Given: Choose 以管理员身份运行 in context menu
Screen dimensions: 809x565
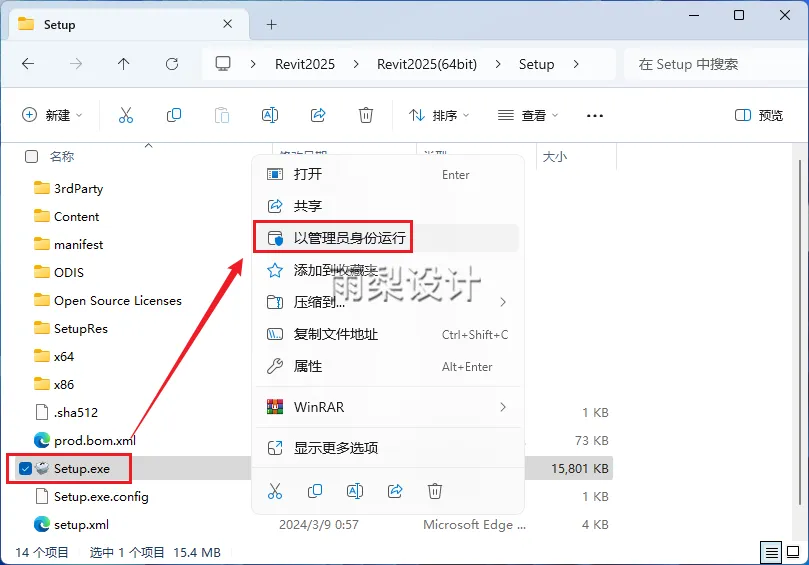Looking at the screenshot, I should [x=387, y=238].
